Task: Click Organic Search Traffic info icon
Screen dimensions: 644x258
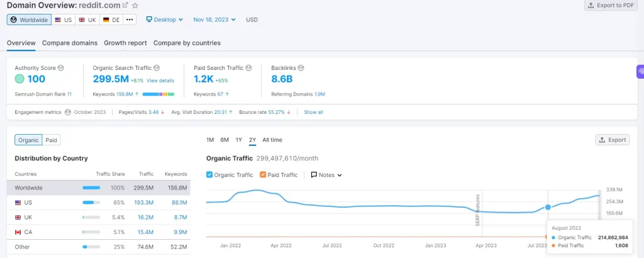Action: [157, 68]
